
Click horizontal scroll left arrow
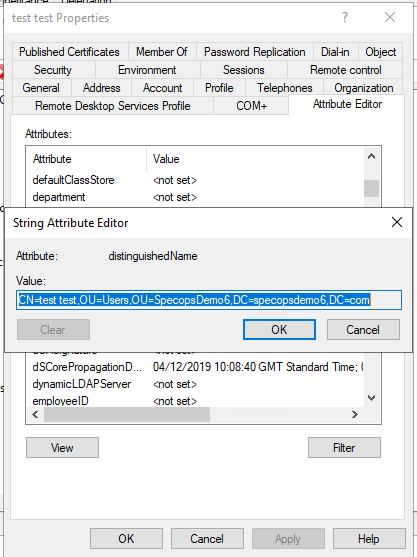tap(35, 414)
